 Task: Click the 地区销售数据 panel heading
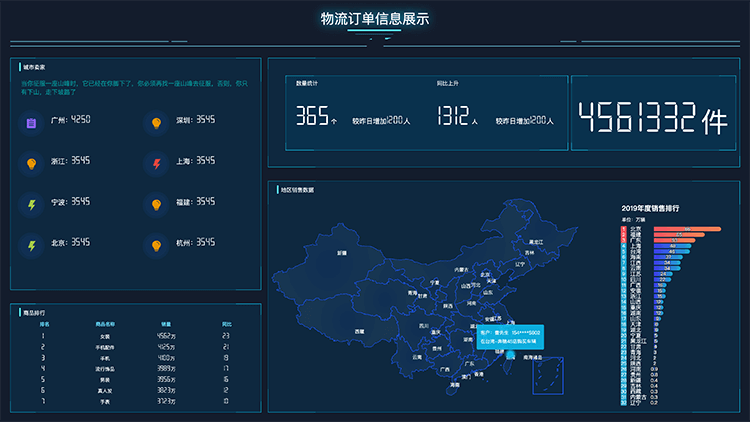point(297,190)
